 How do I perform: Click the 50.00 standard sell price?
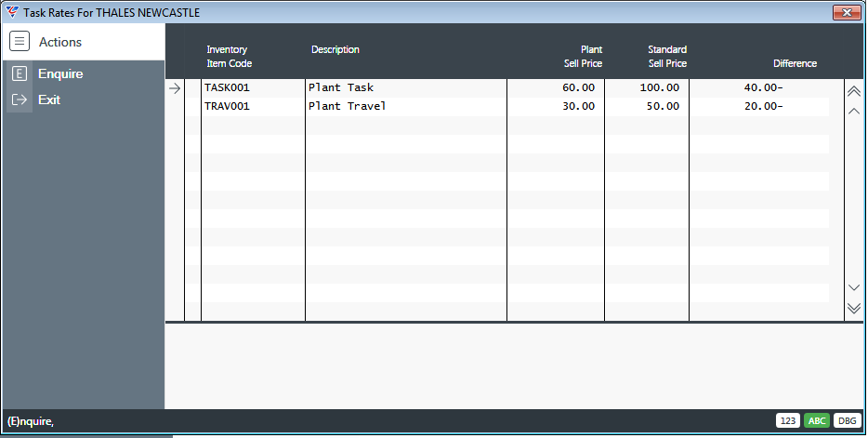point(663,106)
